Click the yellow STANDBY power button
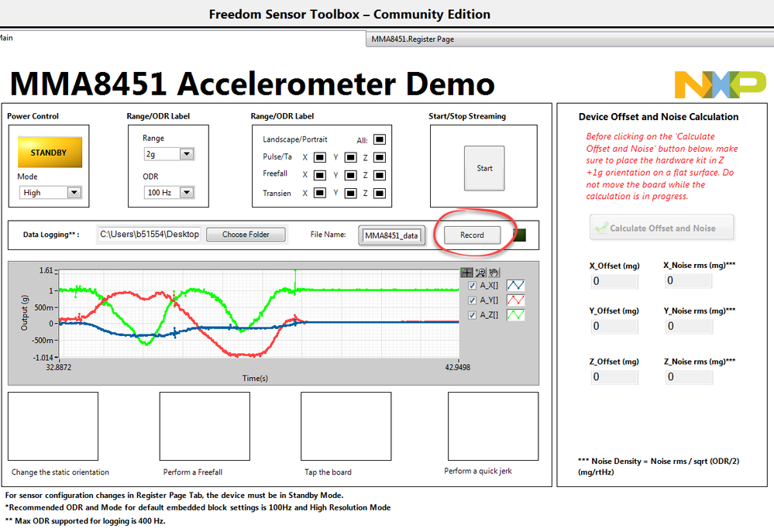The height and width of the screenshot is (532, 774). (50, 153)
